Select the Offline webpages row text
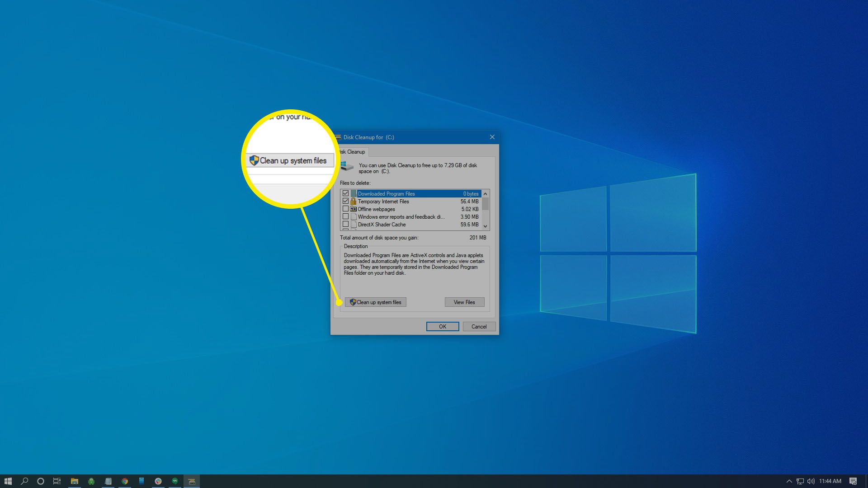The image size is (868, 488). coord(376,209)
